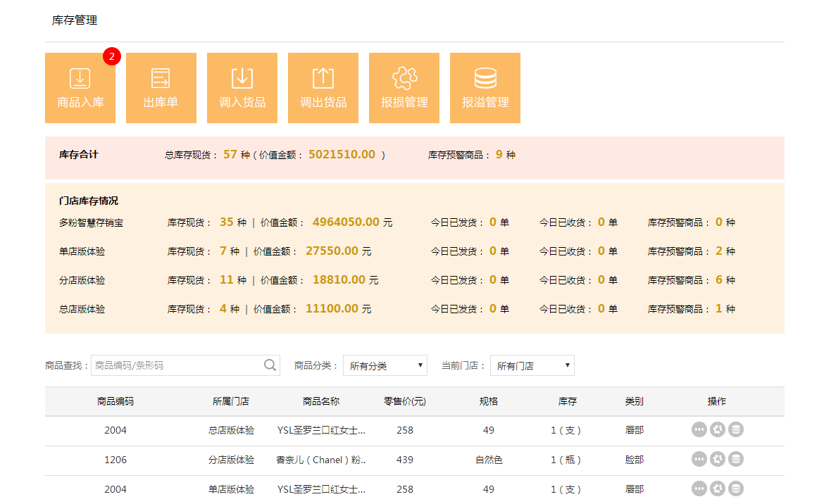This screenshot has height=504, width=831.
Task: Click the stock cell 1（瓶）
Action: [566, 460]
